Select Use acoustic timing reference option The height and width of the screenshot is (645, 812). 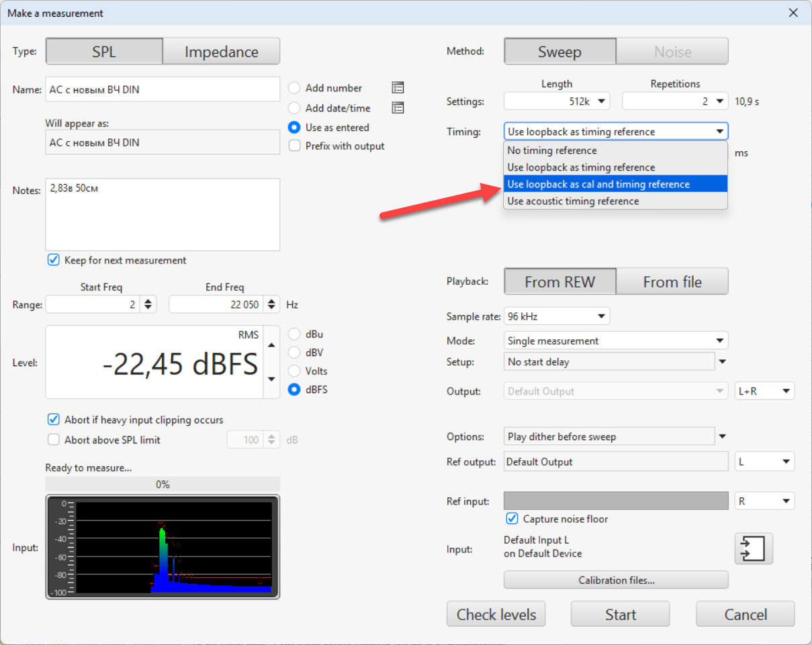click(x=616, y=201)
